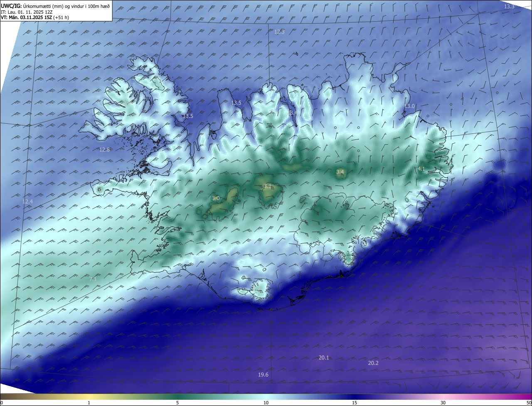Screen dimensions: 532x406
Task: Click the 15 tick on the colour scale
Action: pos(355,403)
